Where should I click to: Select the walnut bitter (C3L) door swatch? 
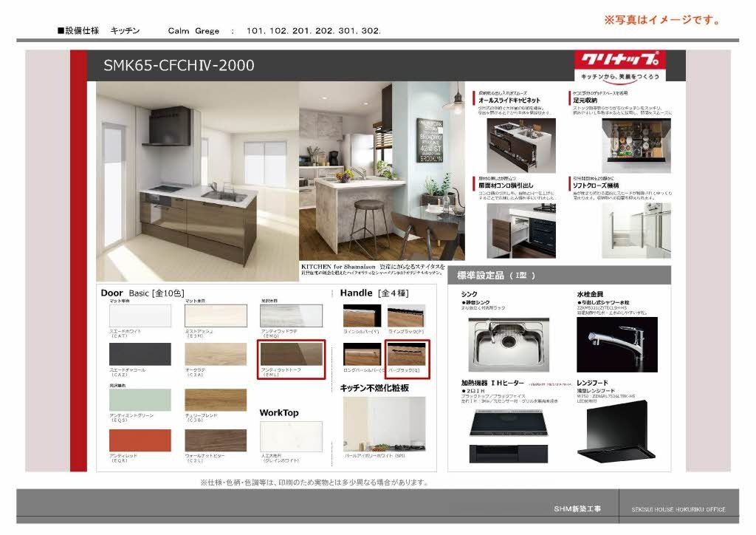(216, 440)
